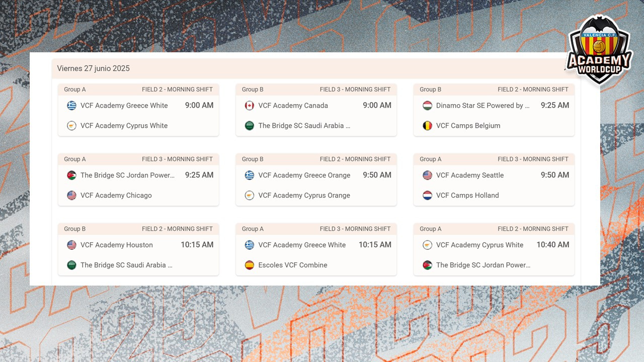The height and width of the screenshot is (362, 644).
Task: Click the Hungary flag beside Dinamo Star SE
Action: pyautogui.click(x=427, y=106)
